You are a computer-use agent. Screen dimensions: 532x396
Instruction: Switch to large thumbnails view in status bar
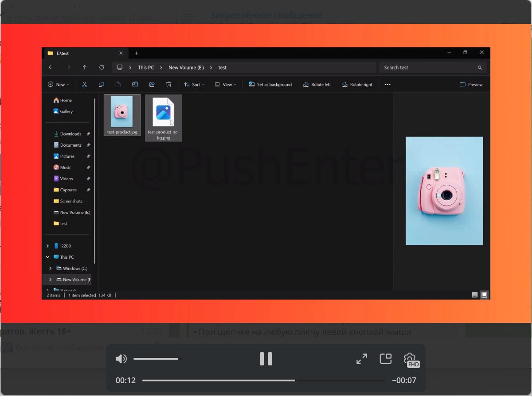click(484, 295)
